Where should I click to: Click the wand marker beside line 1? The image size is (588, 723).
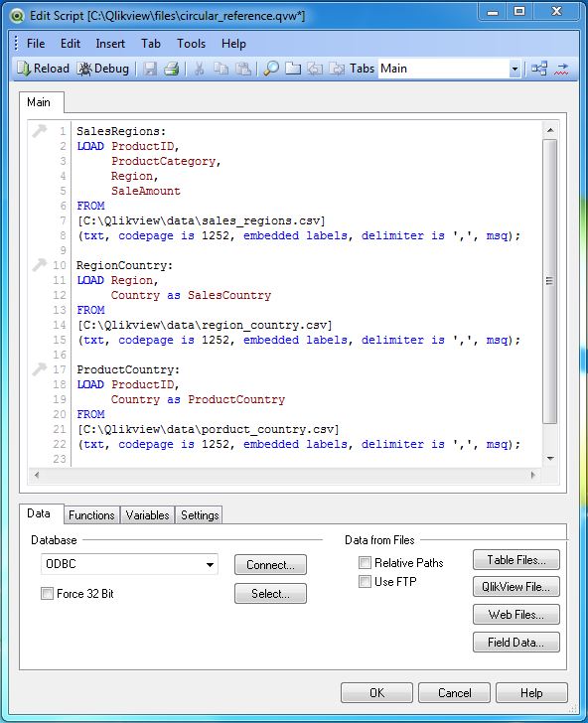tap(40, 131)
